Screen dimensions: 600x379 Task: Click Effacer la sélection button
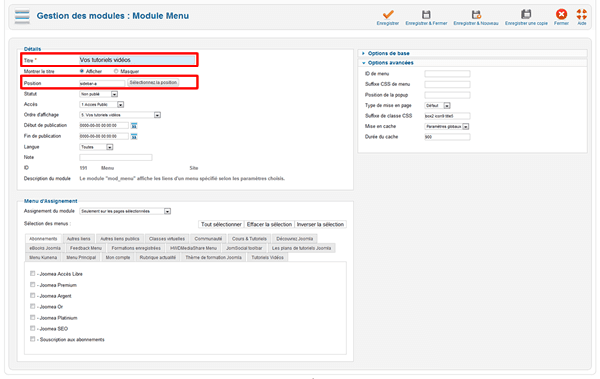[x=269, y=224]
